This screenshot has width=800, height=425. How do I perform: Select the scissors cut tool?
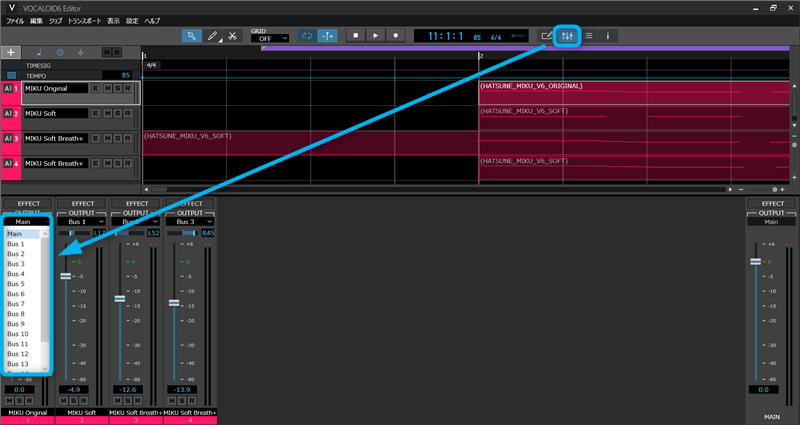(x=232, y=36)
